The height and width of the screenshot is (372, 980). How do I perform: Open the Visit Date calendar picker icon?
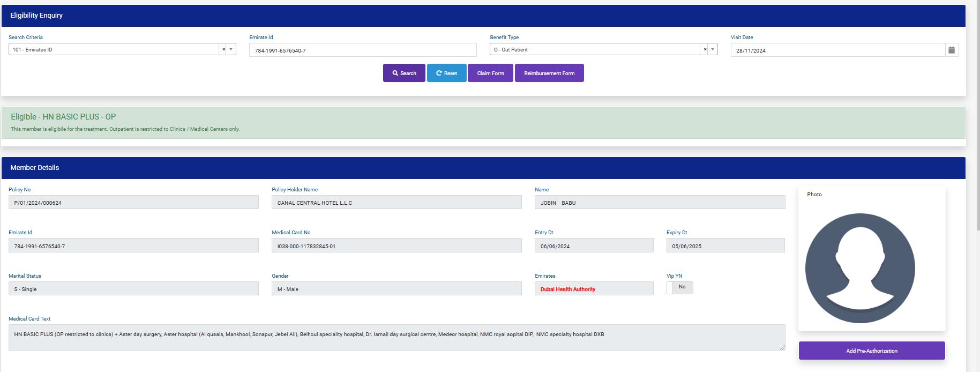[x=952, y=50]
